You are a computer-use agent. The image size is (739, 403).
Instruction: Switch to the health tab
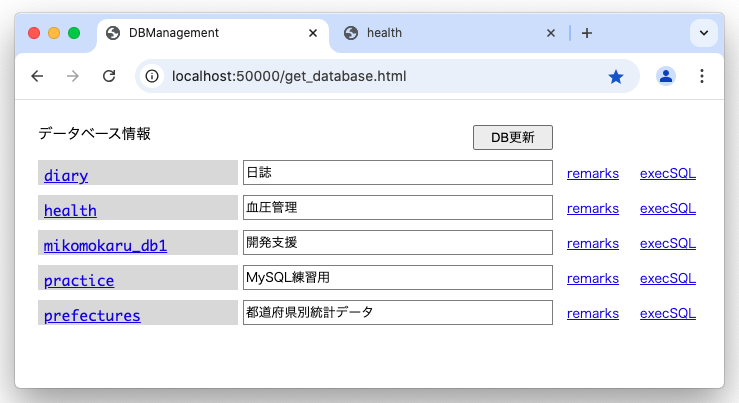point(448,33)
